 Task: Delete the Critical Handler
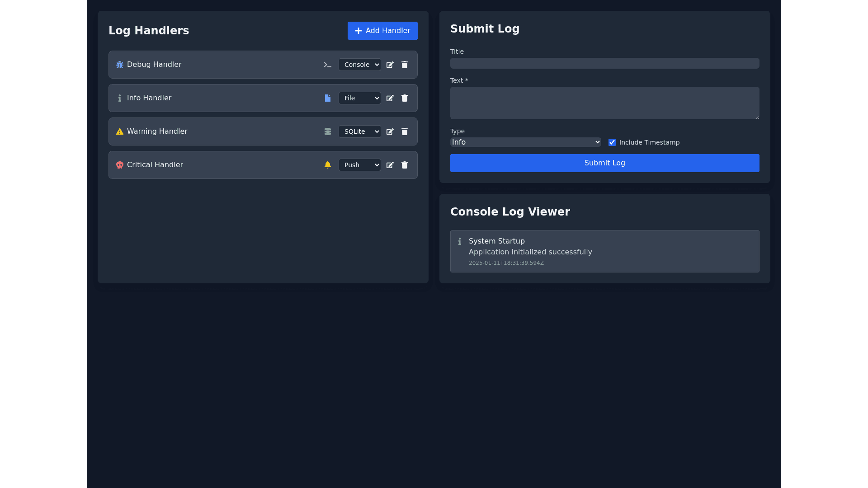(405, 165)
